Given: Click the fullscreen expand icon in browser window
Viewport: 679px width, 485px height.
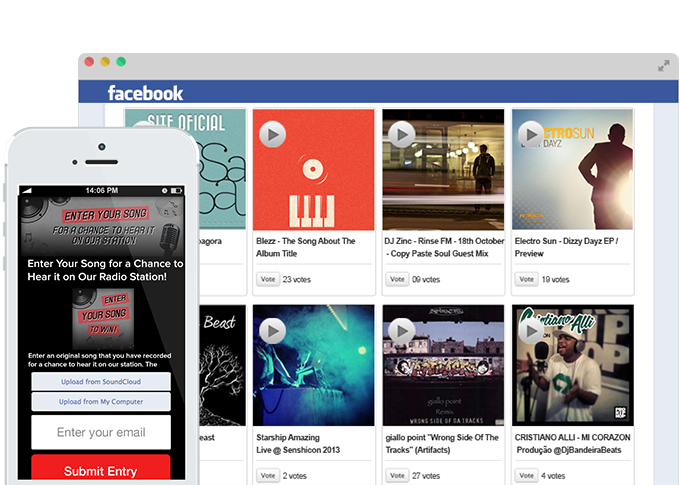Looking at the screenshot, I should [x=664, y=66].
